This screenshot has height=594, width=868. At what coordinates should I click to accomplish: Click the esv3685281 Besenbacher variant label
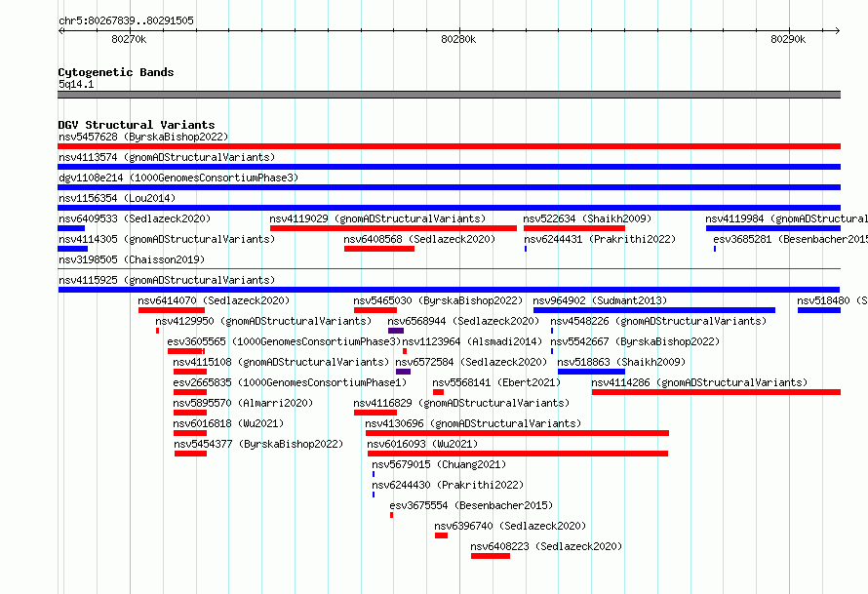791,239
